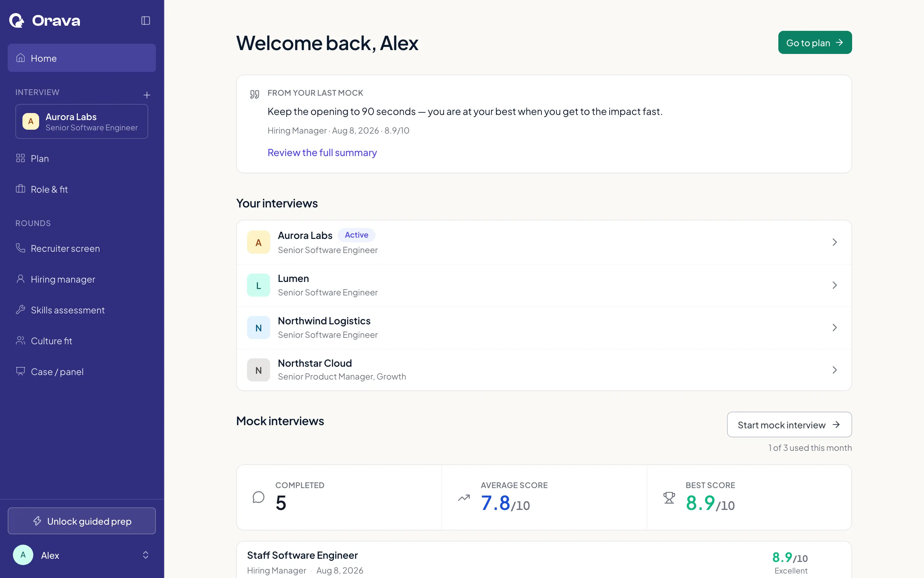Viewport: 924px width, 578px height.
Task: Click the Northstar Cloud interview name
Action: click(315, 363)
